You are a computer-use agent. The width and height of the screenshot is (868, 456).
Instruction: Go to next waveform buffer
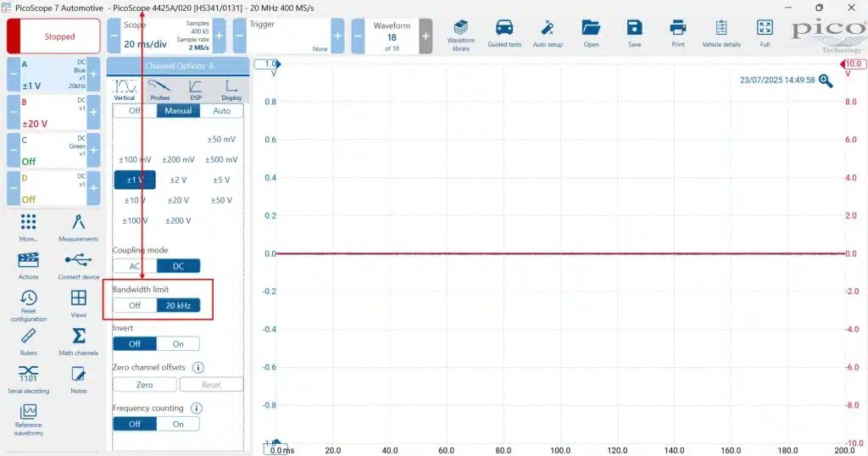point(426,36)
